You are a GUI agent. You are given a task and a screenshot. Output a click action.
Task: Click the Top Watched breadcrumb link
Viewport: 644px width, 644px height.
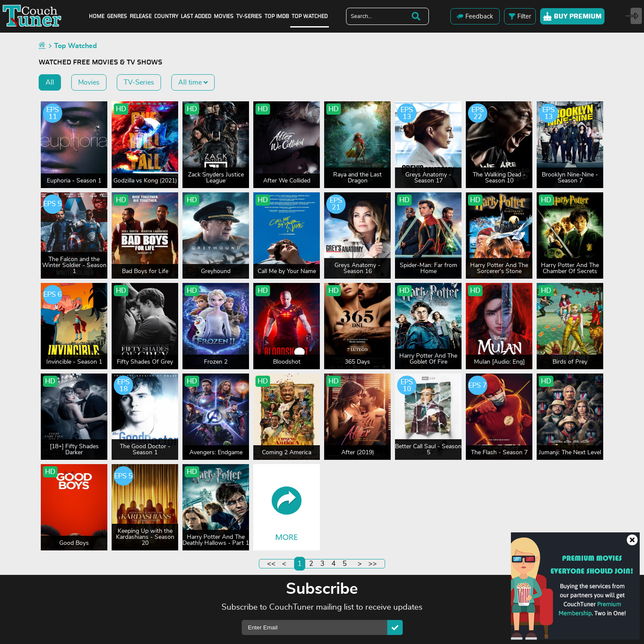[76, 46]
